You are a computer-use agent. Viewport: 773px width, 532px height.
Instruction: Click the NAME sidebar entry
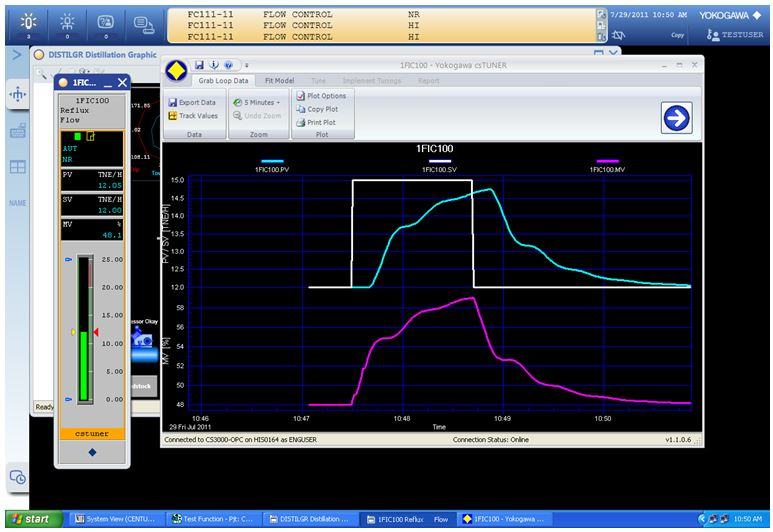click(x=18, y=203)
